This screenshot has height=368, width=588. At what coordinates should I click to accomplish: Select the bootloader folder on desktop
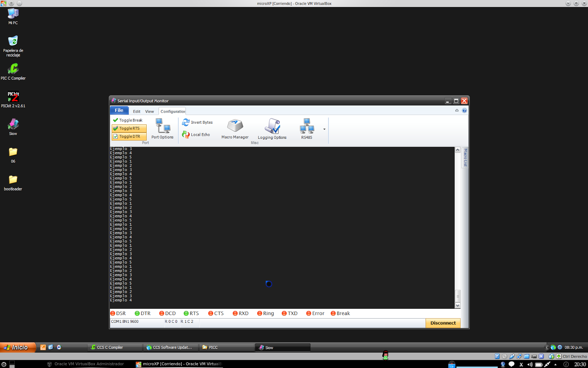click(13, 183)
